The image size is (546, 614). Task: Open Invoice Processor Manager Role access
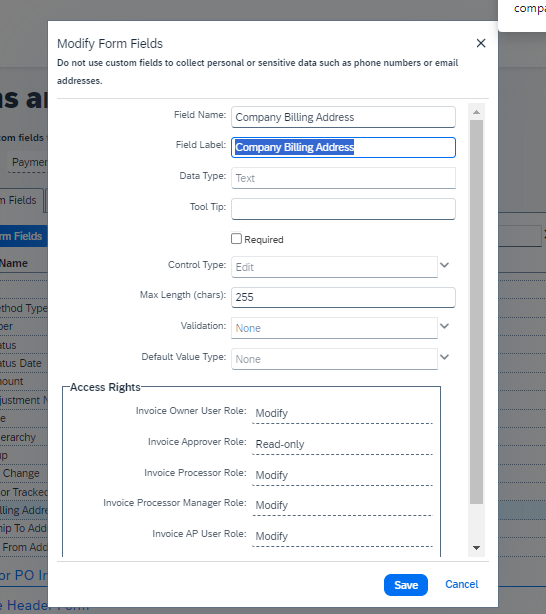click(343, 506)
